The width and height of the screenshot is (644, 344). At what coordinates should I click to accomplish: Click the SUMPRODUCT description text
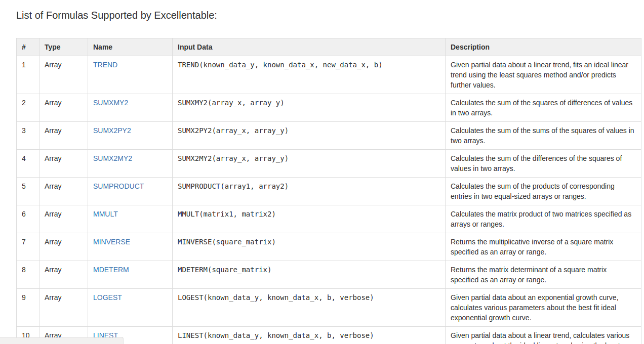tap(532, 191)
